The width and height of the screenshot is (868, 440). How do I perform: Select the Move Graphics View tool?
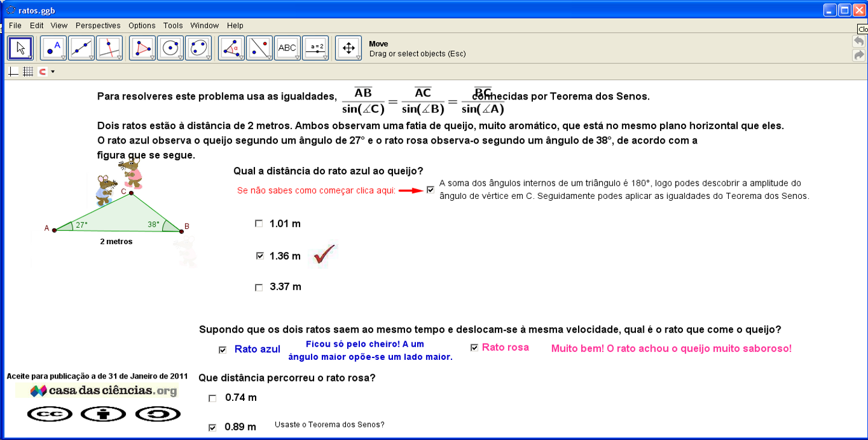tap(348, 48)
